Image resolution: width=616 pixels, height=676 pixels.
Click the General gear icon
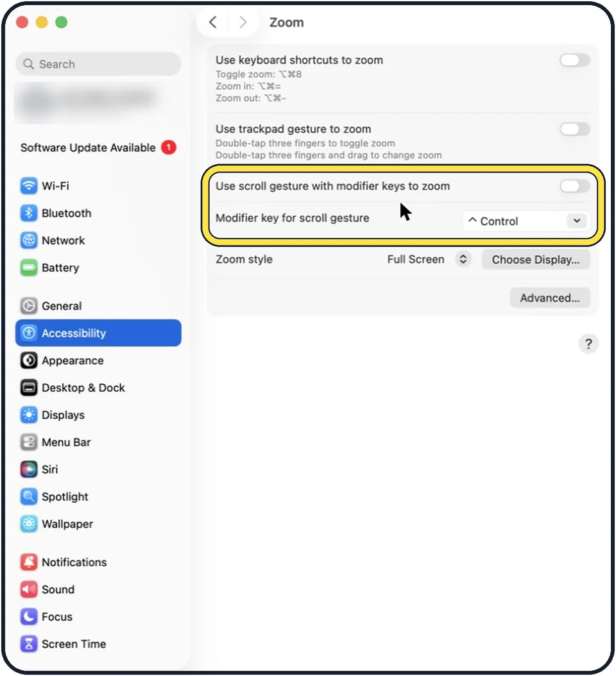click(29, 306)
